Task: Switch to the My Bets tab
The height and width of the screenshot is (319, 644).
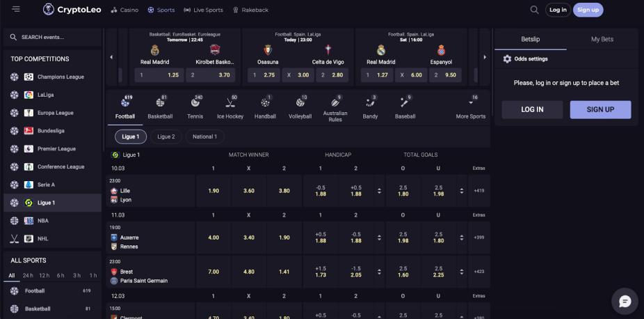Action: pos(602,39)
